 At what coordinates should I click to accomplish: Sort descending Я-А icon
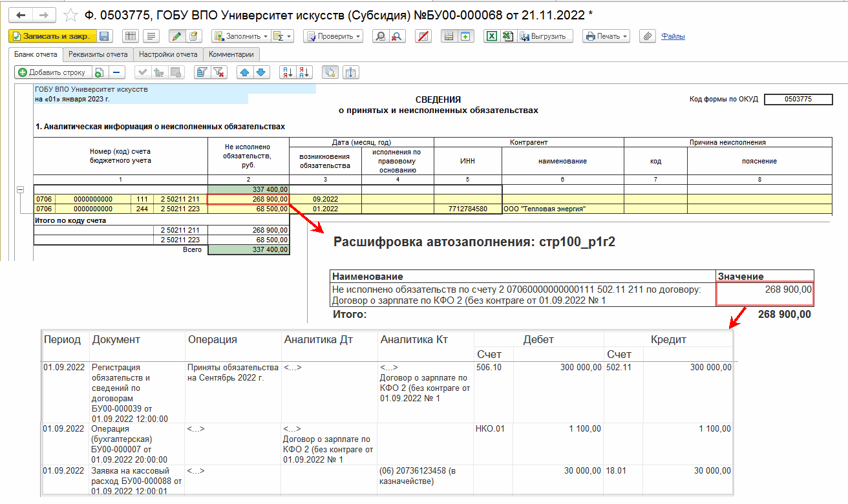coord(304,72)
